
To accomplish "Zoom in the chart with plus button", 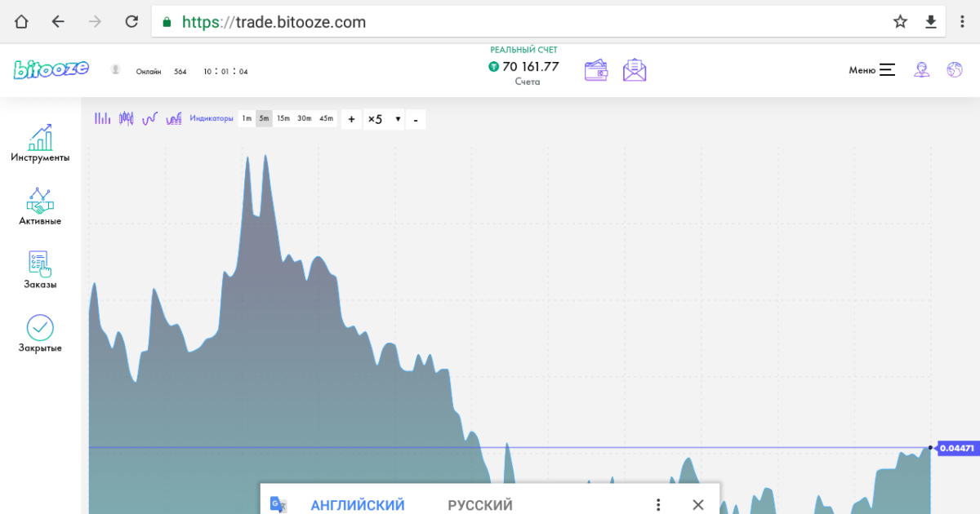I will [351, 119].
